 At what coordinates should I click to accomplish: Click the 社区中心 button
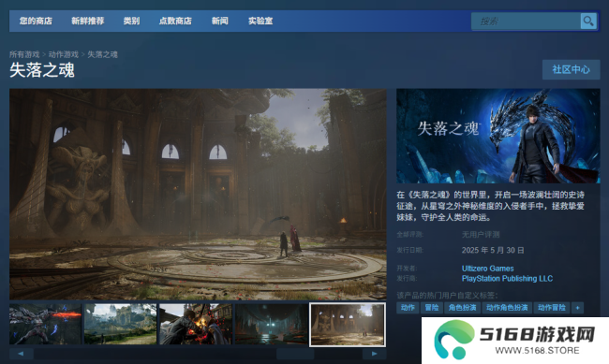(571, 69)
